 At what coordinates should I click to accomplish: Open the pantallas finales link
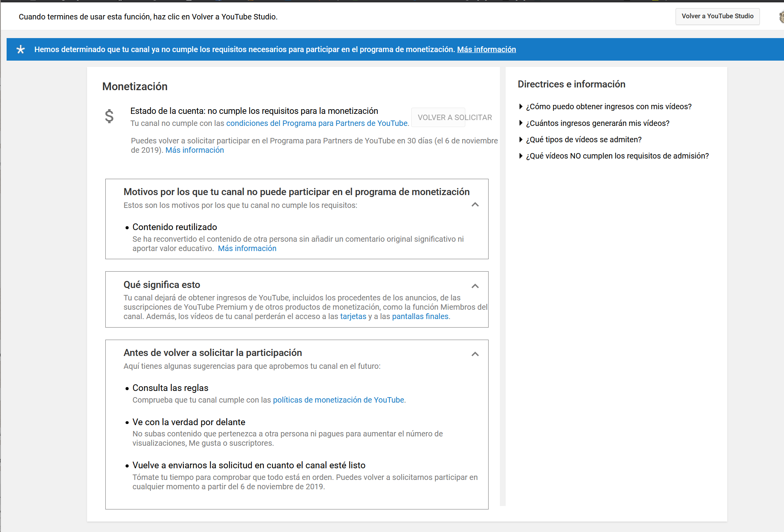pos(420,316)
